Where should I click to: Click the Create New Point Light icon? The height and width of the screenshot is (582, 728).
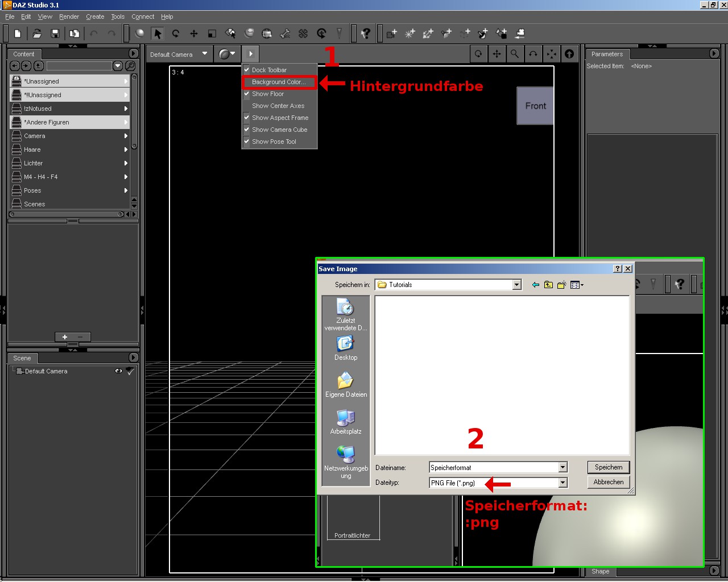point(410,34)
